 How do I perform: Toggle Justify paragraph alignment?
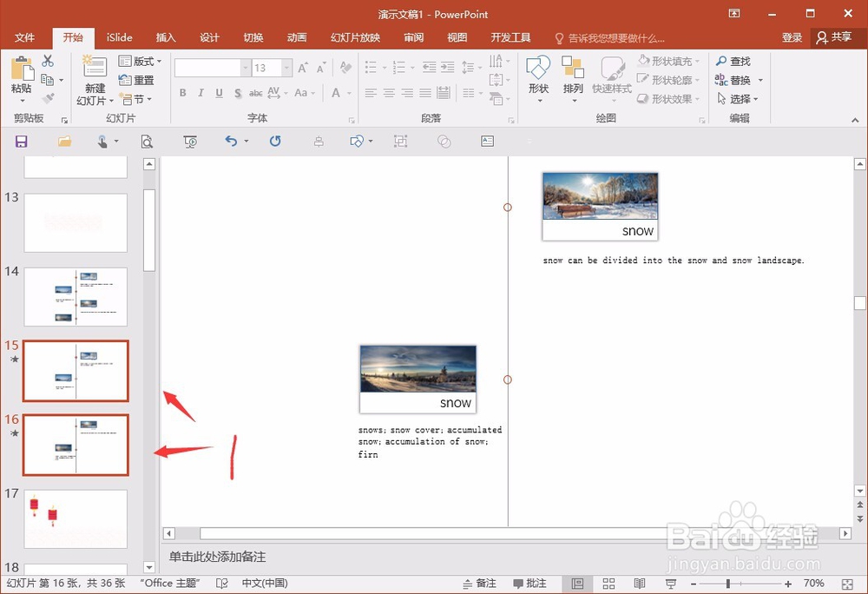(425, 93)
